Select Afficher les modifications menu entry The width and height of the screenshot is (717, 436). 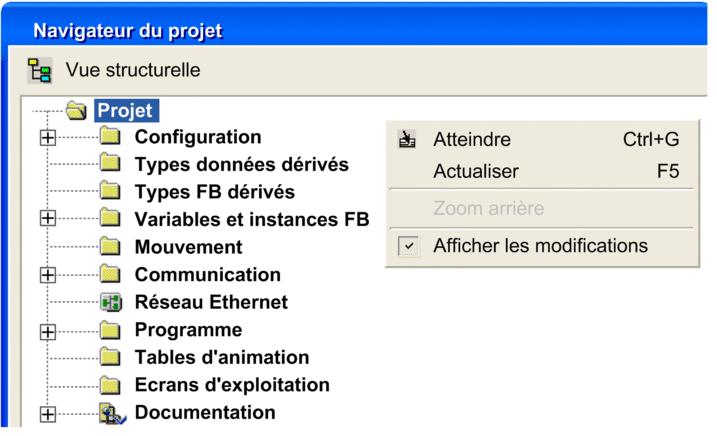point(542,246)
